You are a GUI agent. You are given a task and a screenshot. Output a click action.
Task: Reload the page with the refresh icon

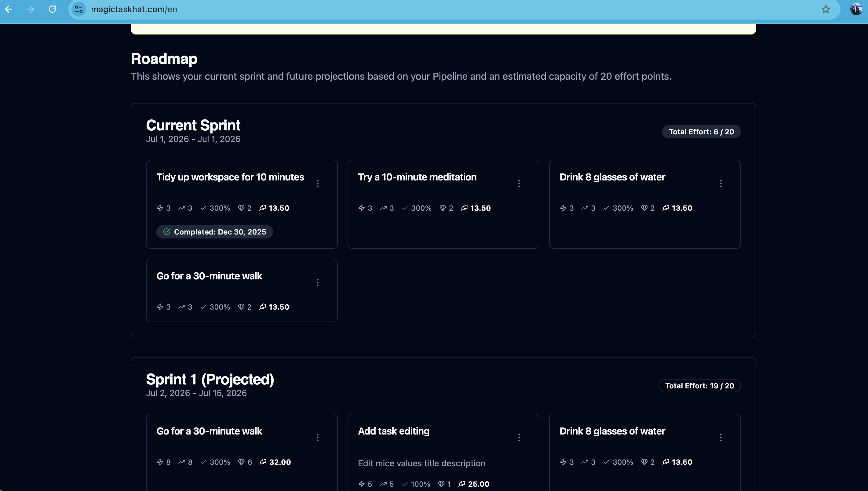53,9
